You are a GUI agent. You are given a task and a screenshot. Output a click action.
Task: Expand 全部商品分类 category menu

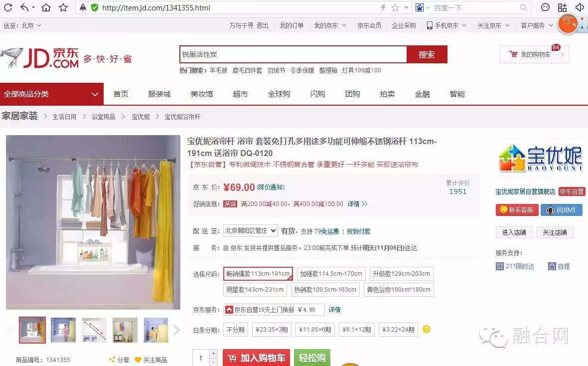52,94
